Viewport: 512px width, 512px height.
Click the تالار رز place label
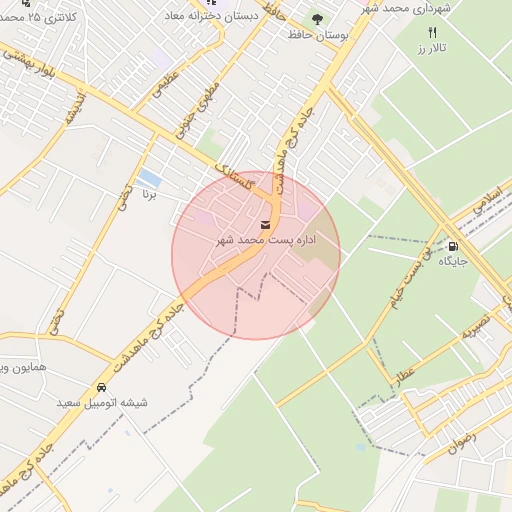click(432, 49)
